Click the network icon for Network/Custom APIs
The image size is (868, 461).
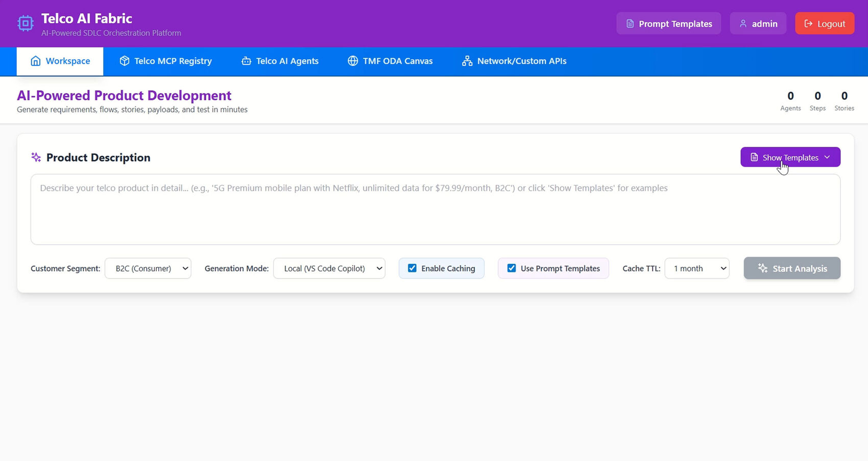467,61
